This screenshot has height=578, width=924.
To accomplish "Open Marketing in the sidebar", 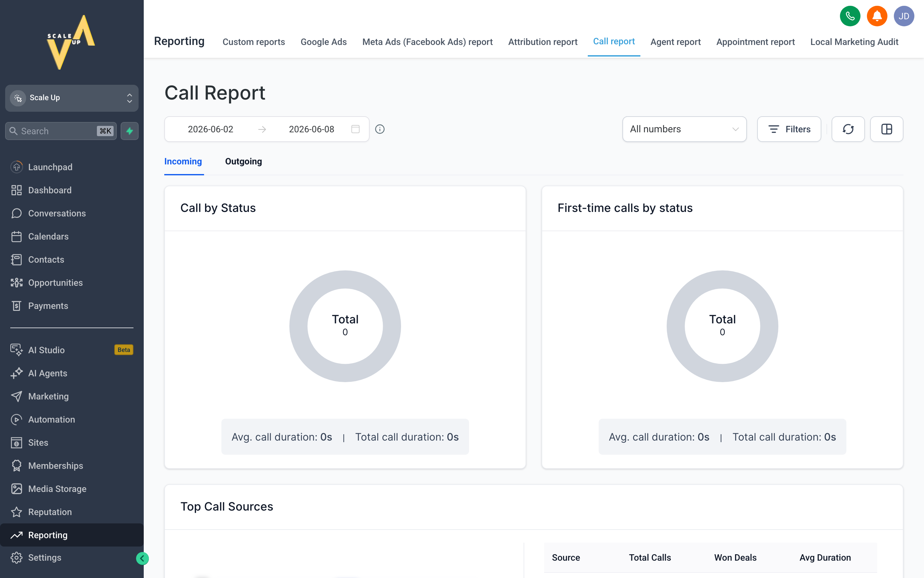I will tap(72, 397).
